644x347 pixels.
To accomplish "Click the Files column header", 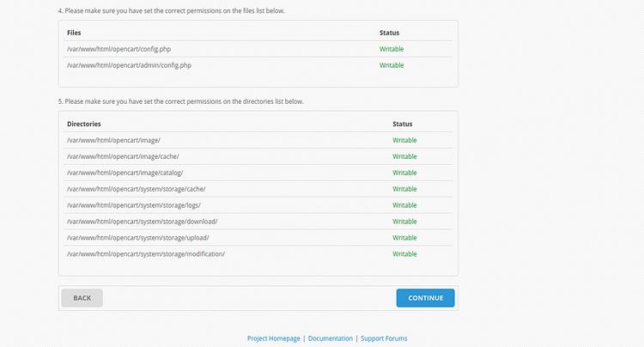I will point(74,33).
